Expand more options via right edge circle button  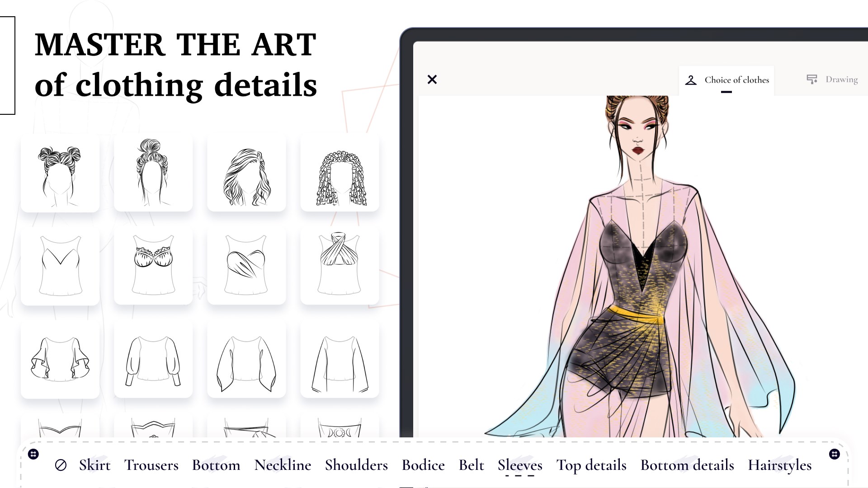pyautogui.click(x=834, y=454)
